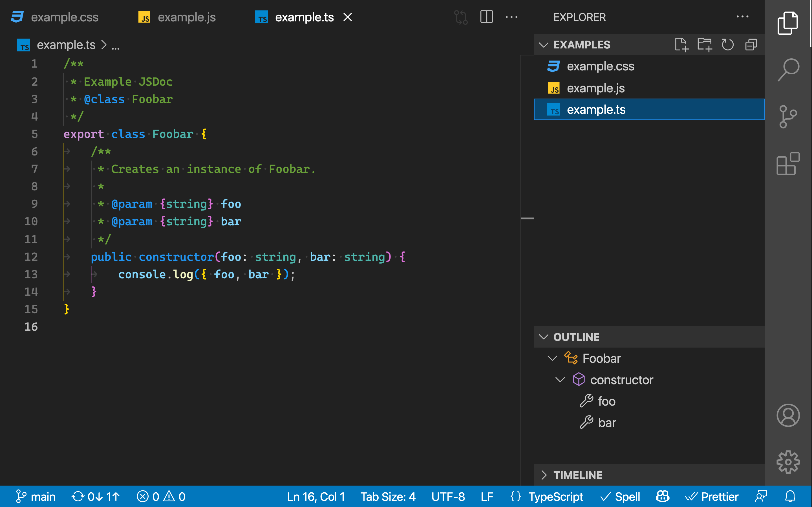Open the Source Control view

click(788, 117)
